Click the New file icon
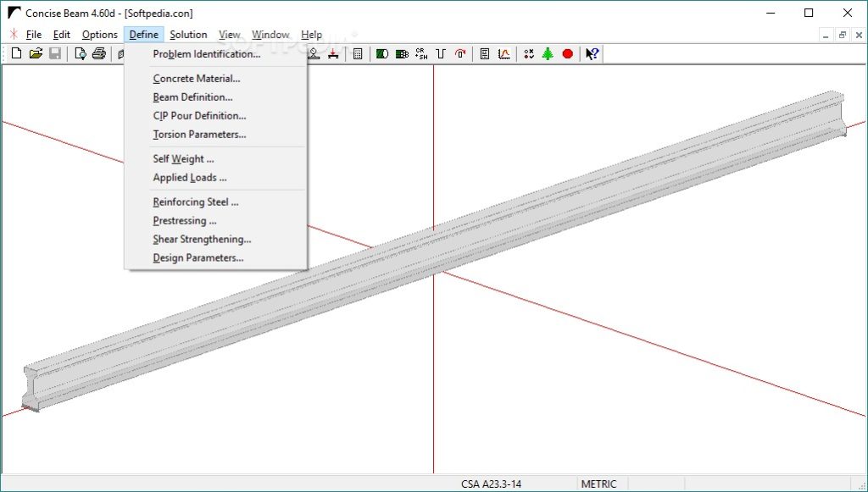 16,54
